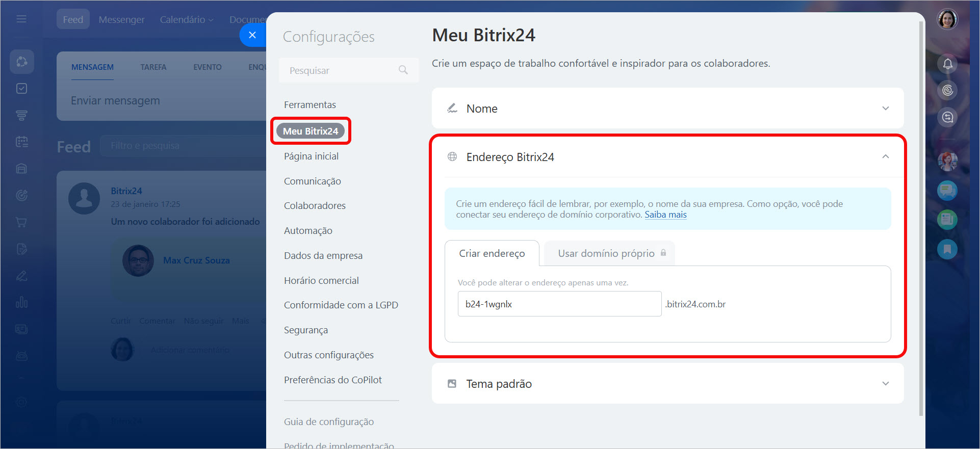
Task: Select Ferramentas in settings menu
Action: (310, 104)
